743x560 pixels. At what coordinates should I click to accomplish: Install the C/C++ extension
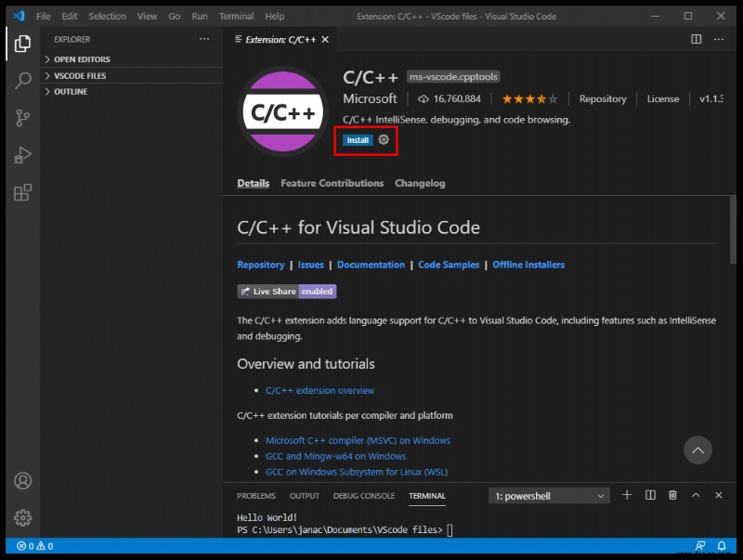358,140
